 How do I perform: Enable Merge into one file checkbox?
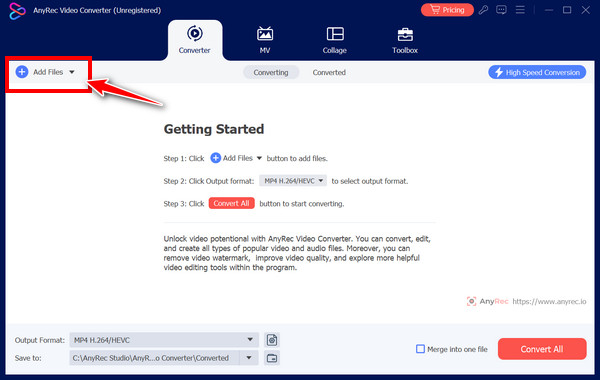(420, 349)
